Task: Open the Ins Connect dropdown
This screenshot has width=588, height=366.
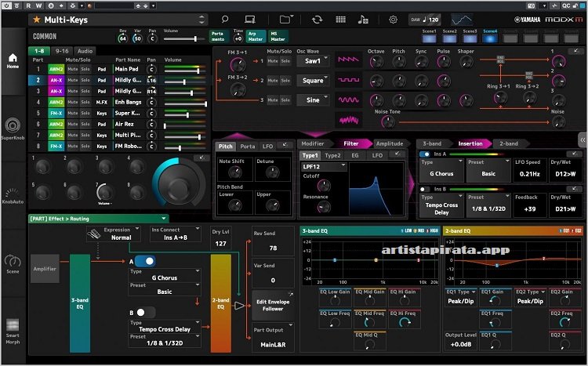Action: pos(175,234)
